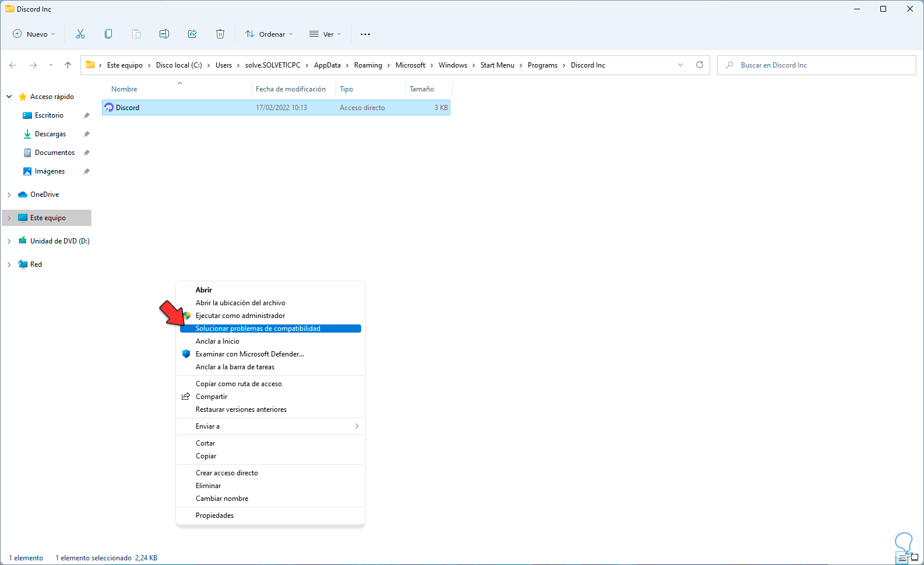Image resolution: width=924 pixels, height=565 pixels.
Task: Click the Paste icon in toolbar
Action: pyautogui.click(x=136, y=34)
